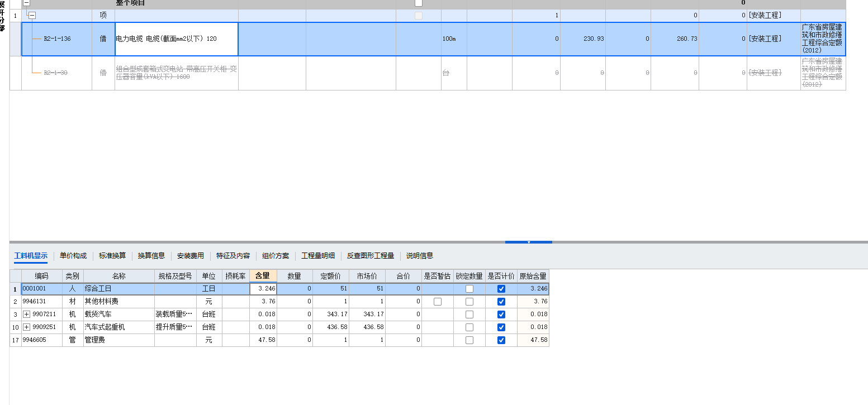The width and height of the screenshot is (868, 405).
Task: Switch to the 工料机显示 tab
Action: pyautogui.click(x=31, y=256)
